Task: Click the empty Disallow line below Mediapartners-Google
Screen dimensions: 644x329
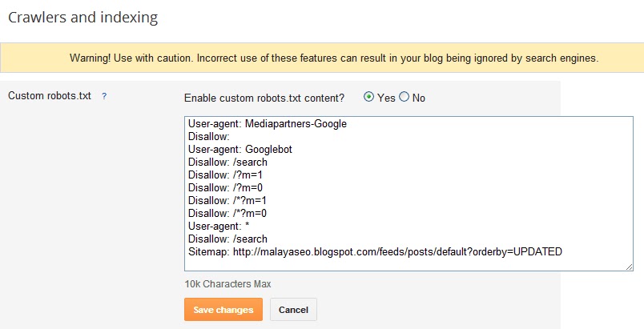Action: 208,137
